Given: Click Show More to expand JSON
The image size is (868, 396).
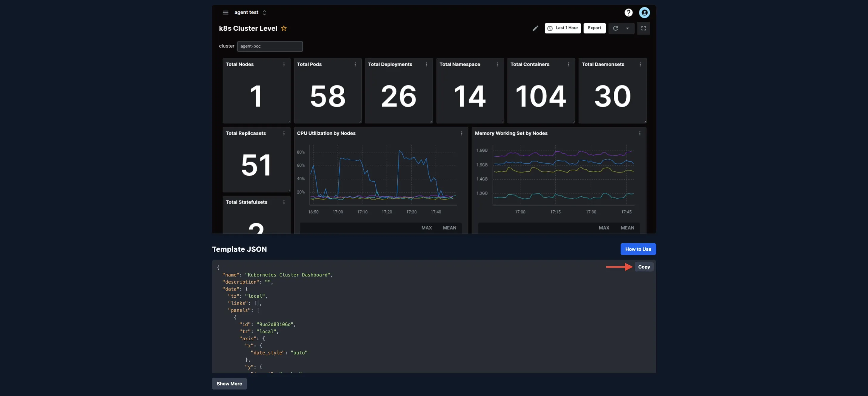Looking at the screenshot, I should tap(229, 383).
